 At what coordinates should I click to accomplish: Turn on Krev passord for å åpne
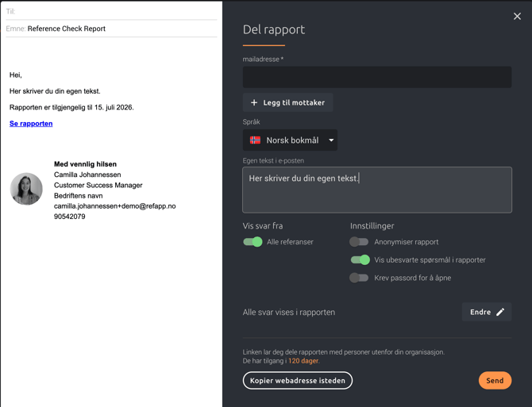[x=360, y=278]
